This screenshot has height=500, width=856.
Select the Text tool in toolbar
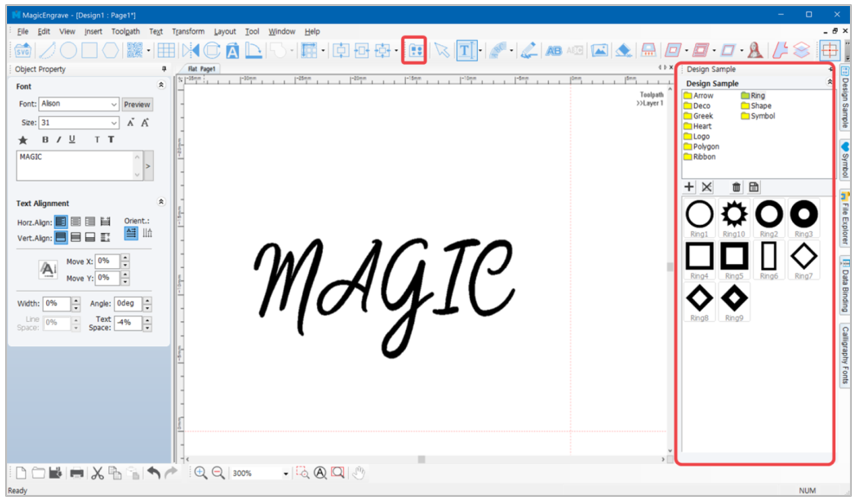(466, 51)
